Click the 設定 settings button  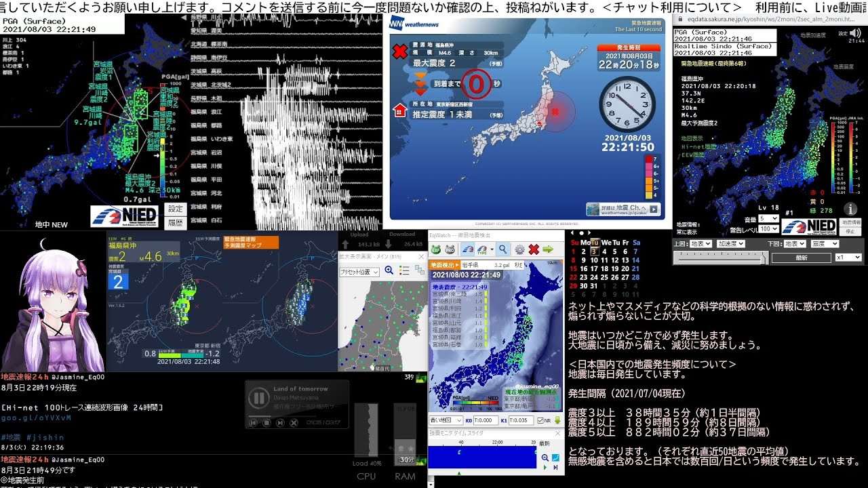click(176, 209)
